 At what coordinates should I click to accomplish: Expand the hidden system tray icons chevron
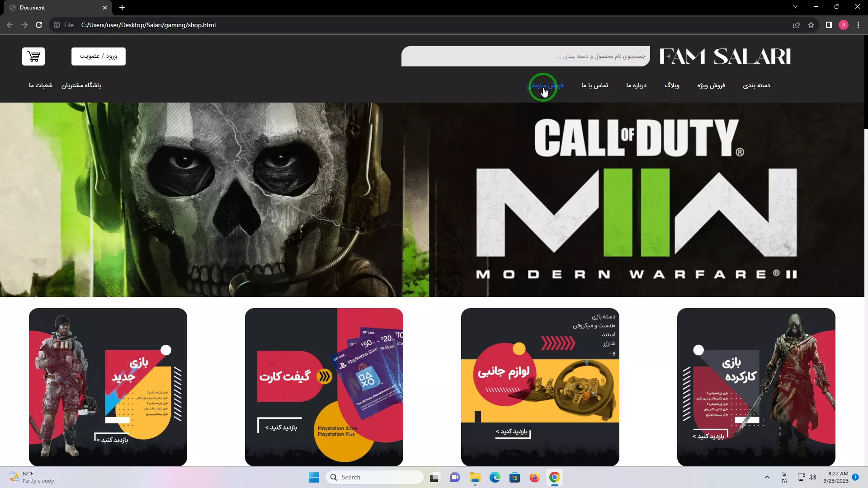tap(767, 477)
